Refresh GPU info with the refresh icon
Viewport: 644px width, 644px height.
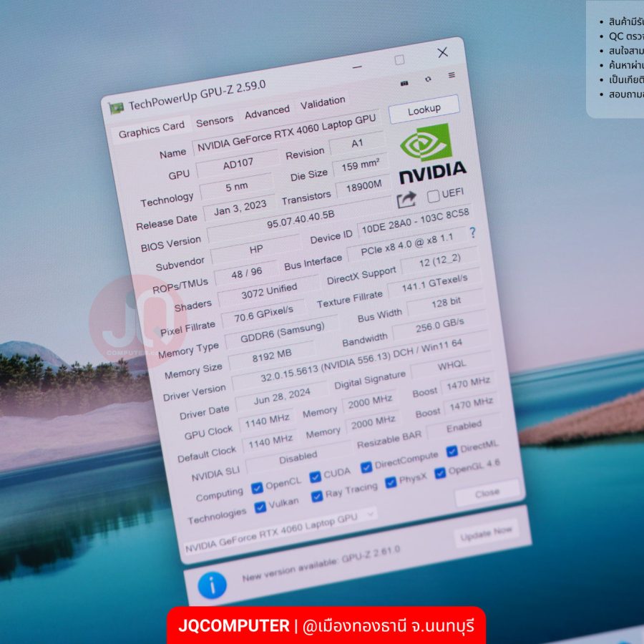[428, 79]
